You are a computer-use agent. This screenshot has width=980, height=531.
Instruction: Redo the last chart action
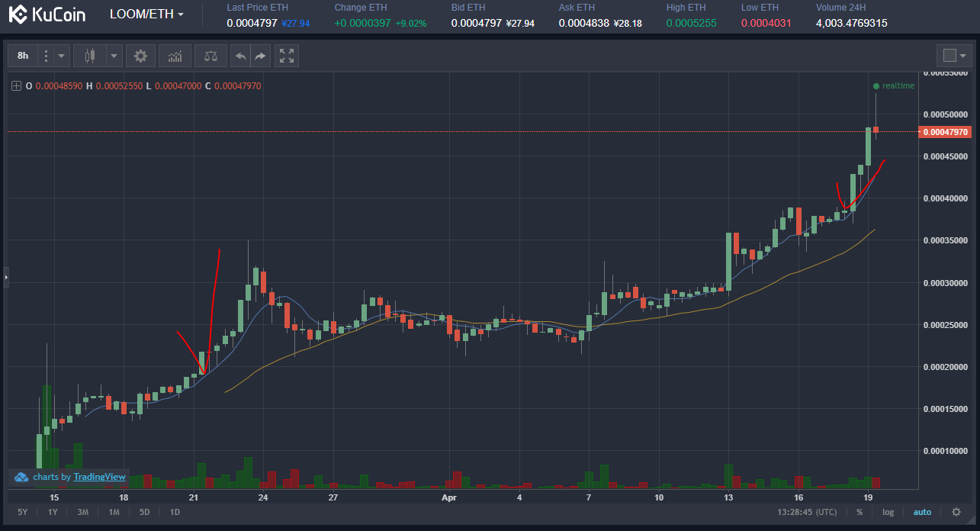click(260, 56)
